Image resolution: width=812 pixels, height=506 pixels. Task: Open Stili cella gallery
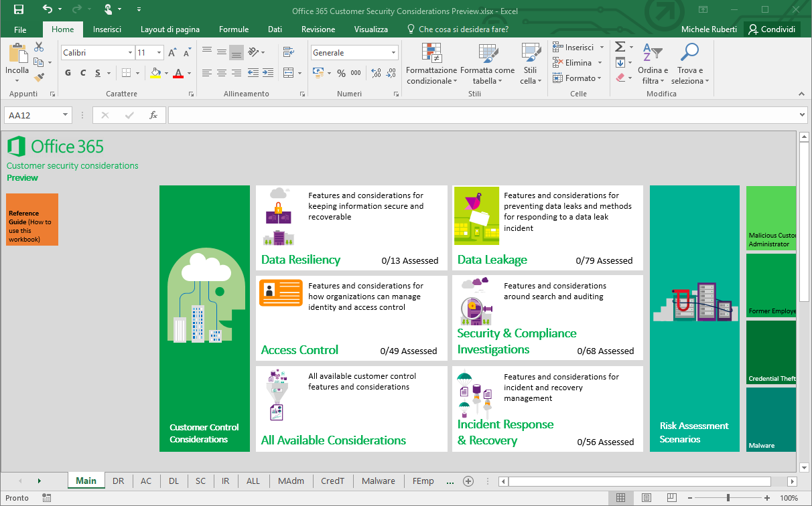(531, 64)
